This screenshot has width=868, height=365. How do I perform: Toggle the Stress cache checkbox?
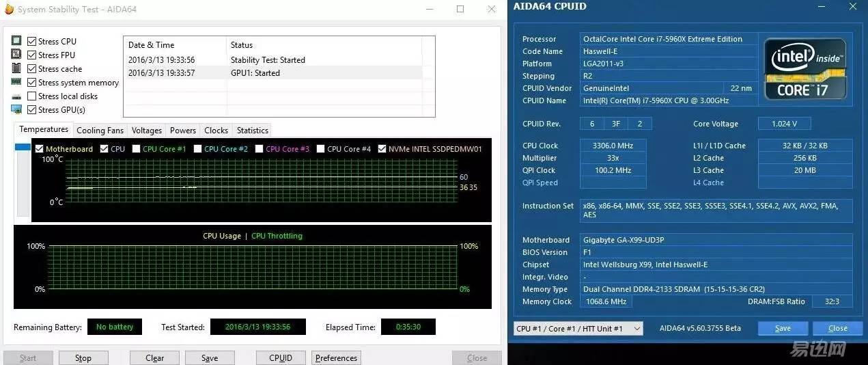pyautogui.click(x=31, y=68)
